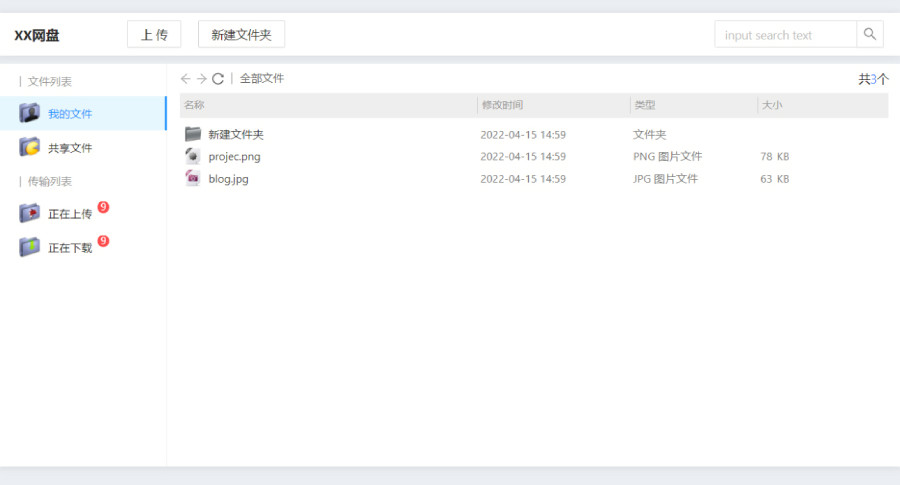
Task: Click the projec.png file icon
Action: (193, 156)
